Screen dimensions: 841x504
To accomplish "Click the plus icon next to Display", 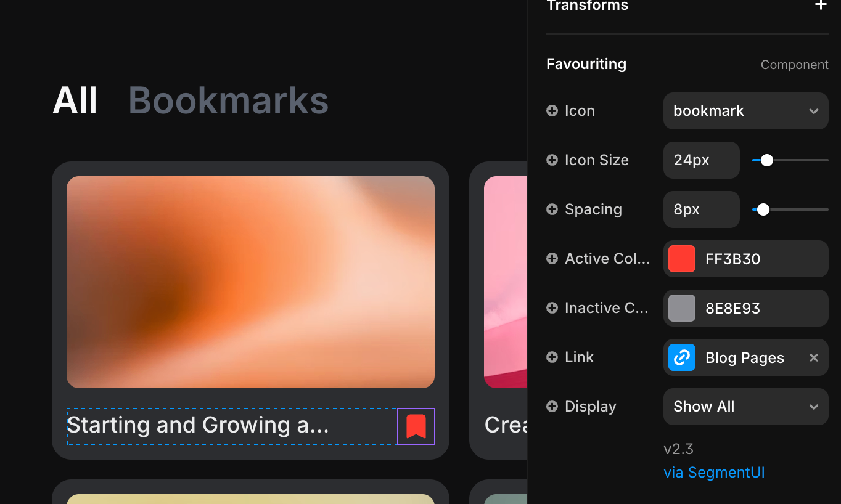I will pos(552,407).
